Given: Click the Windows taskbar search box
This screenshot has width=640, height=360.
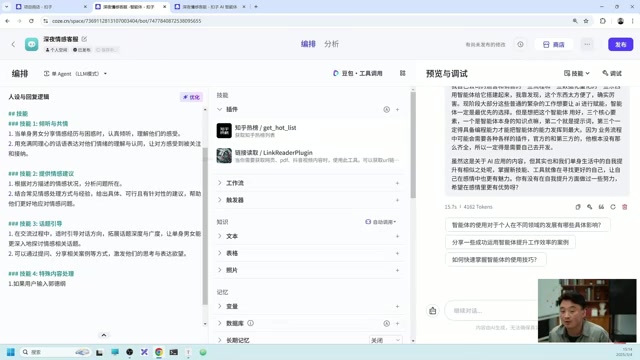Looking at the screenshot, I should 55,352.
